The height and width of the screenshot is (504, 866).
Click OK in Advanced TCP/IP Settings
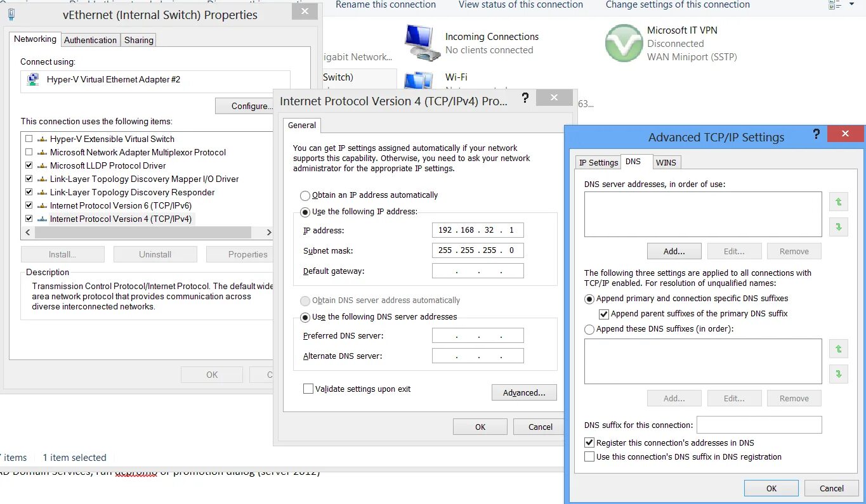point(771,488)
